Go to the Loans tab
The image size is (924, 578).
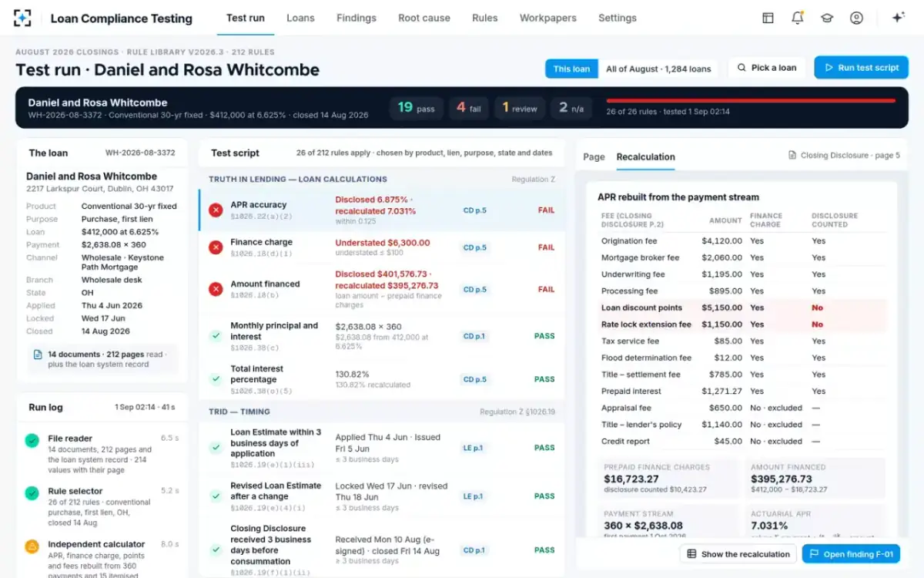[300, 18]
